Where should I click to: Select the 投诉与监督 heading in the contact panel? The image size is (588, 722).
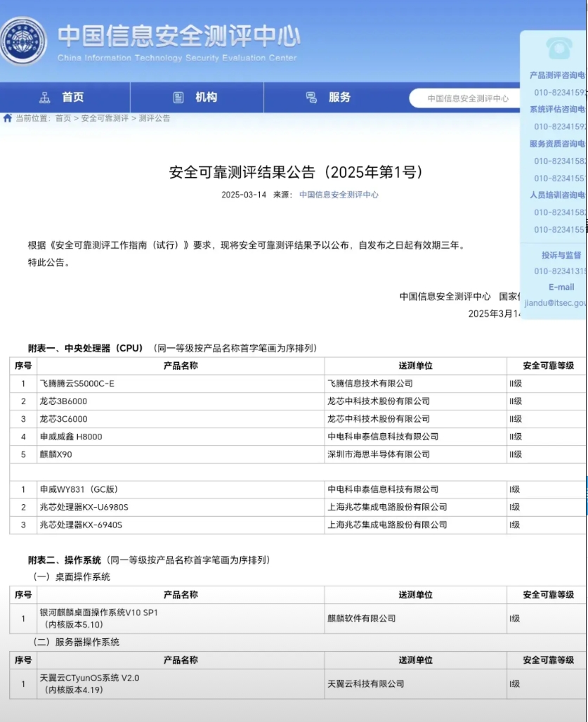561,255
